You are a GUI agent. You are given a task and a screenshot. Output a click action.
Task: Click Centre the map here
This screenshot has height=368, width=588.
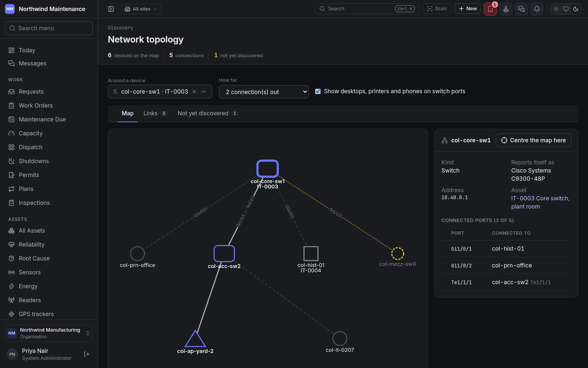(533, 140)
